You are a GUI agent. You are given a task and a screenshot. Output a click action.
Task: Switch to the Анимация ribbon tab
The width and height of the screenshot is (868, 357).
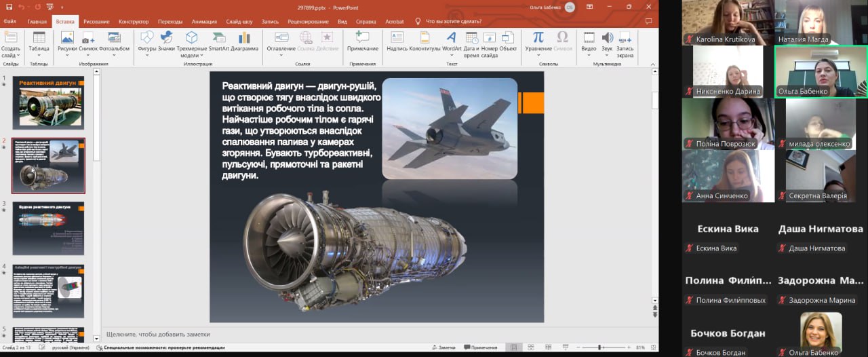204,21
